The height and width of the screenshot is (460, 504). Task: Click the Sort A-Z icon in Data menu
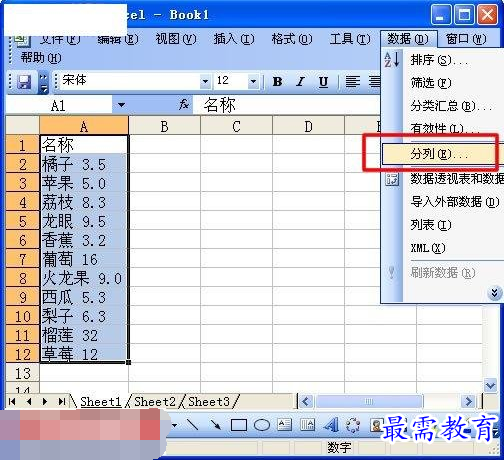[x=392, y=60]
